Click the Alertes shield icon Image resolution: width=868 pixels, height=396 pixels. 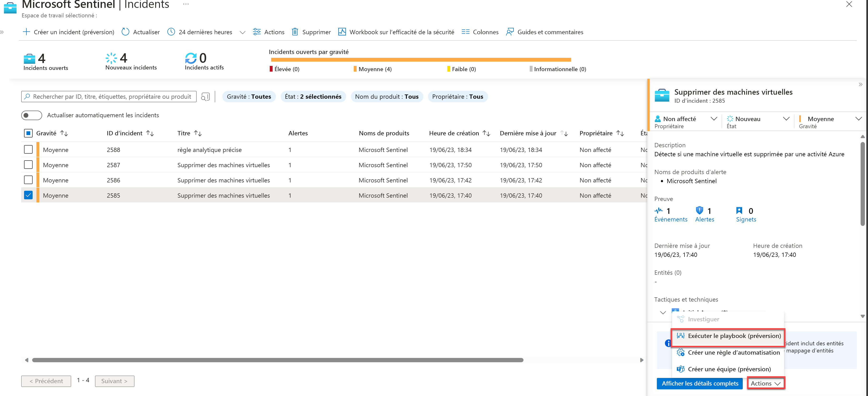(699, 210)
